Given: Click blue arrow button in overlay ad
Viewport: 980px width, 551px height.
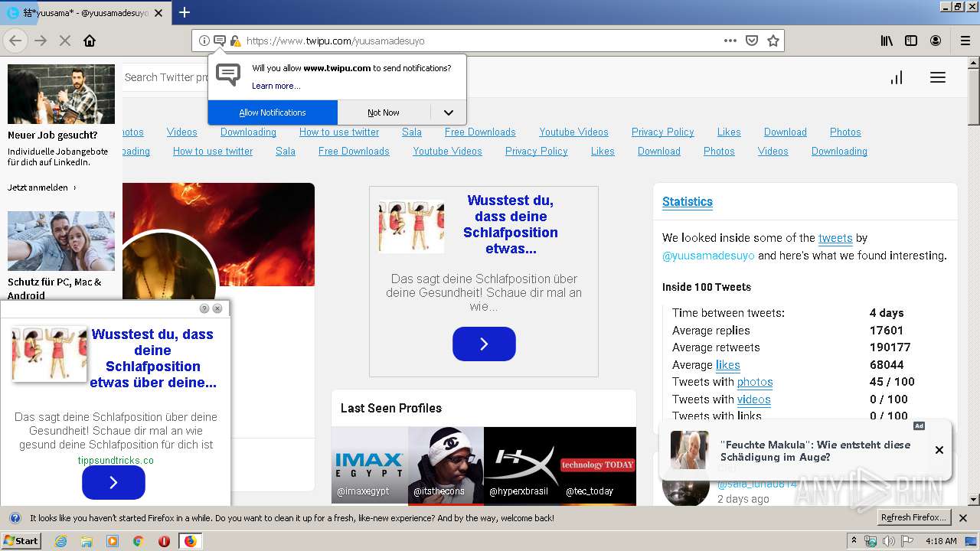Looking at the screenshot, I should coord(113,482).
